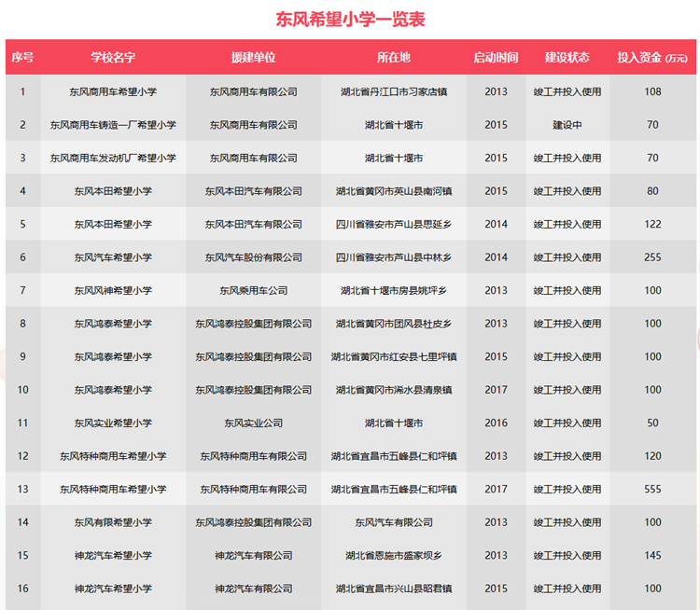Click row number 7

[22, 290]
